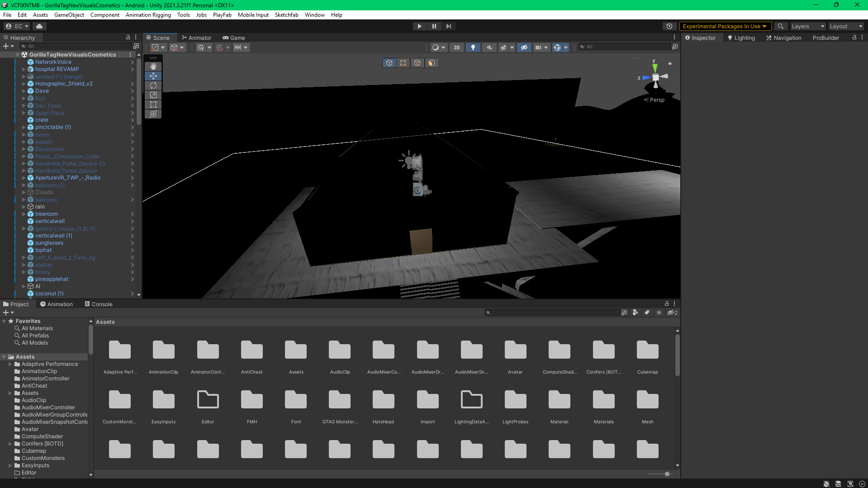Screen dimensions: 868x488
Task: Click the debug mode bug icon in status bar
Action: pos(826,484)
